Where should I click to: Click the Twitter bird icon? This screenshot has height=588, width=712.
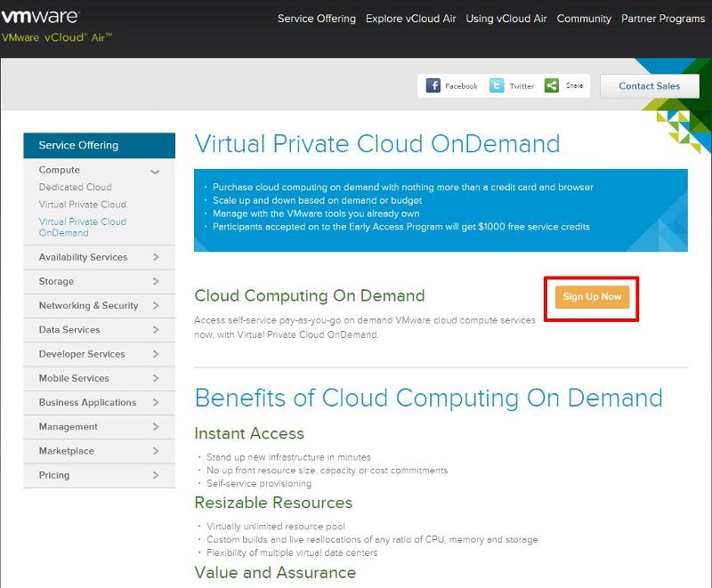click(x=497, y=85)
